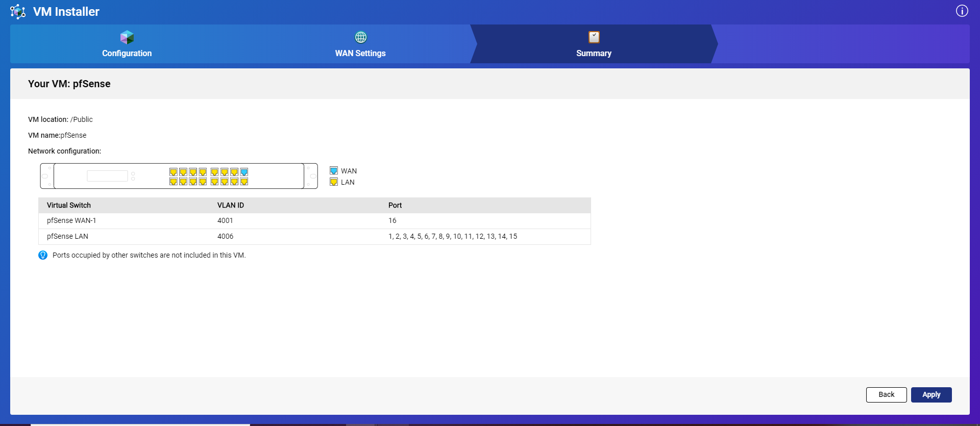The width and height of the screenshot is (980, 426).
Task: Click the top-left yellow LAN port
Action: [x=174, y=172]
